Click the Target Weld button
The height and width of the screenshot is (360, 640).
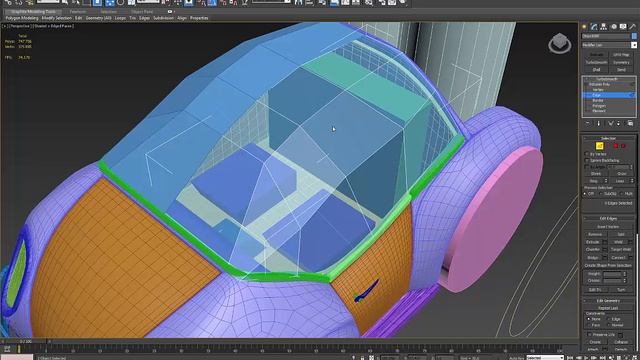(621, 249)
